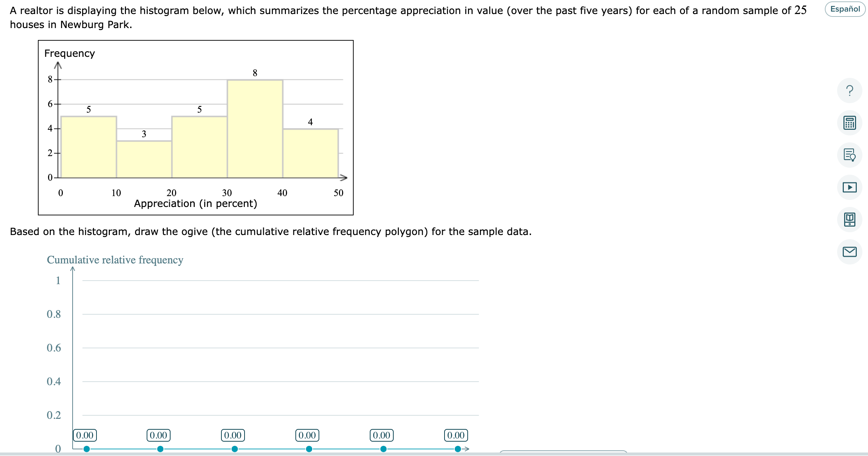Open the help question-mark icon

(849, 90)
